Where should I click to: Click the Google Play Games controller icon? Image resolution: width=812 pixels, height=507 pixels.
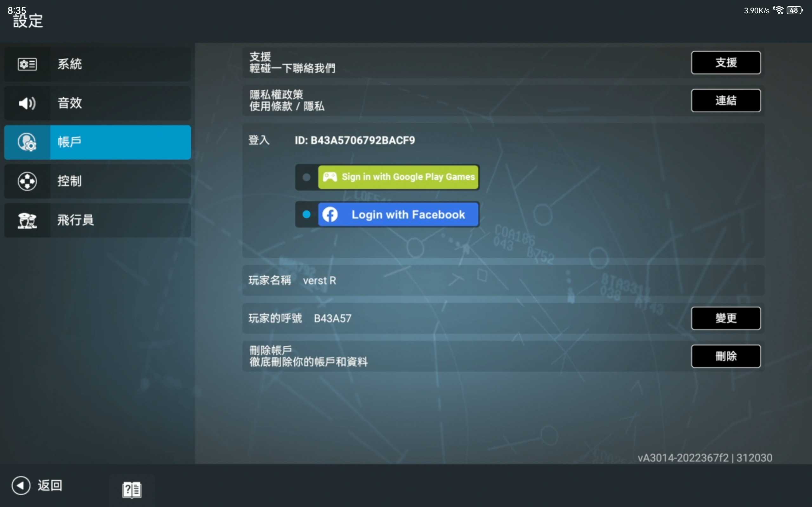330,177
